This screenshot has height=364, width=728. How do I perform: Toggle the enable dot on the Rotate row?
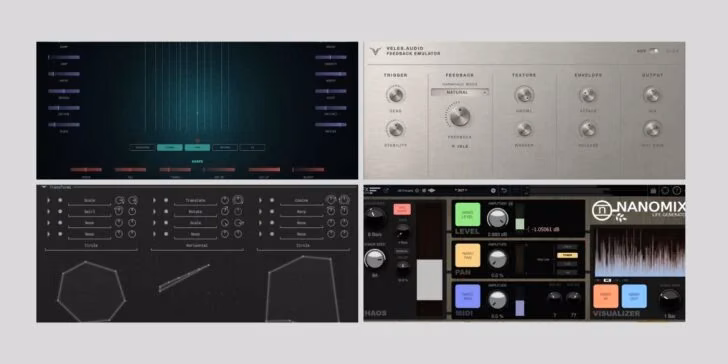tap(166, 211)
